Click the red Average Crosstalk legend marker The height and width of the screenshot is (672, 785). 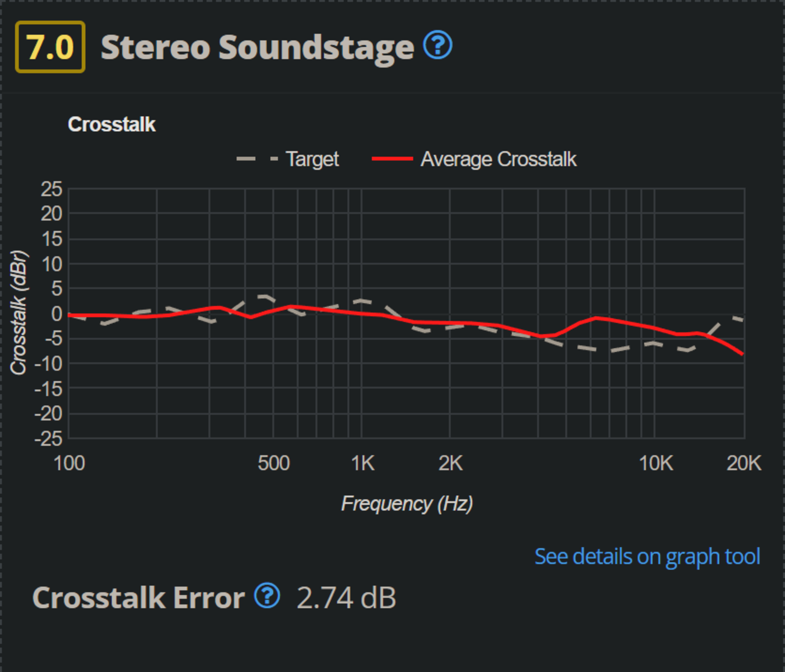(x=392, y=159)
